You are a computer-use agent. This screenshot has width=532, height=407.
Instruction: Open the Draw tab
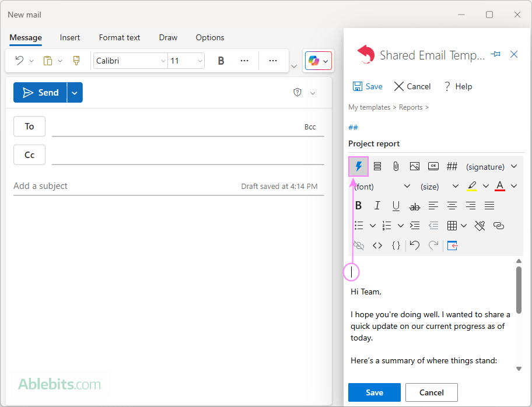(168, 37)
